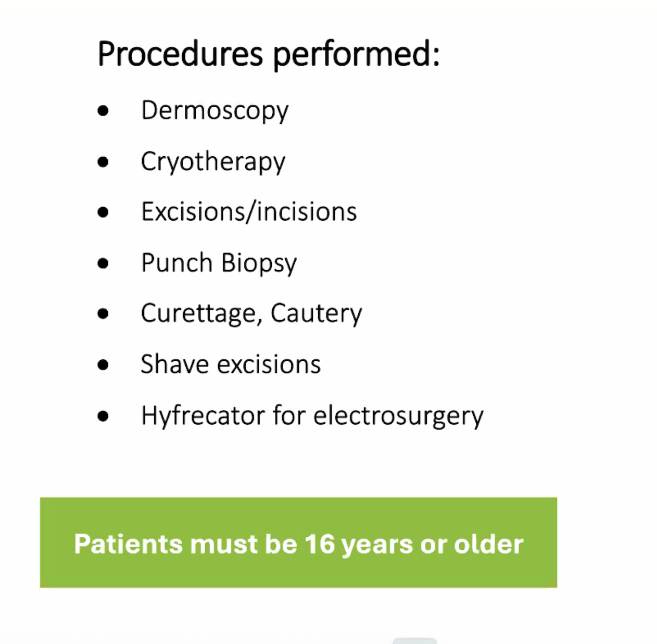Screen dimensions: 657x644
Task: Click the number '16' in the green banner
Action: (x=320, y=544)
